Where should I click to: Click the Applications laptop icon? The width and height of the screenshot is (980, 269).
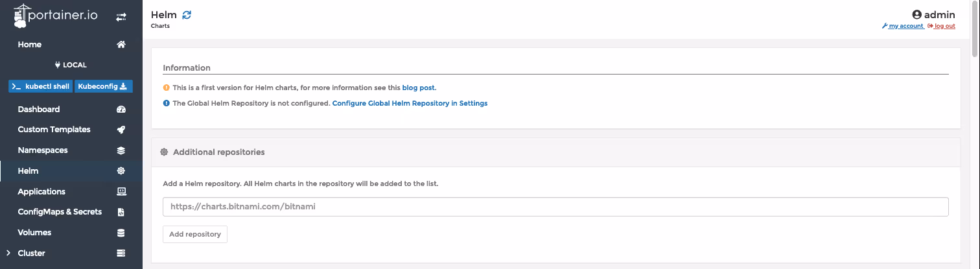tap(121, 192)
